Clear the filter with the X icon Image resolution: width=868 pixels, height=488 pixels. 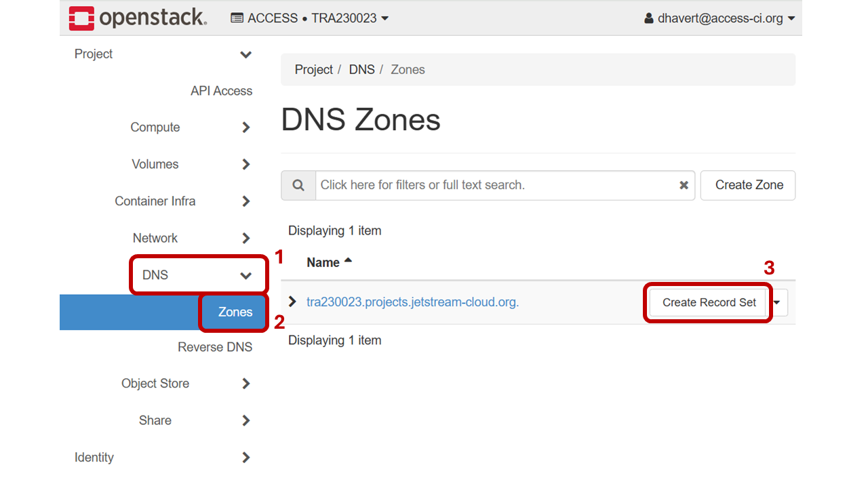[x=684, y=184]
